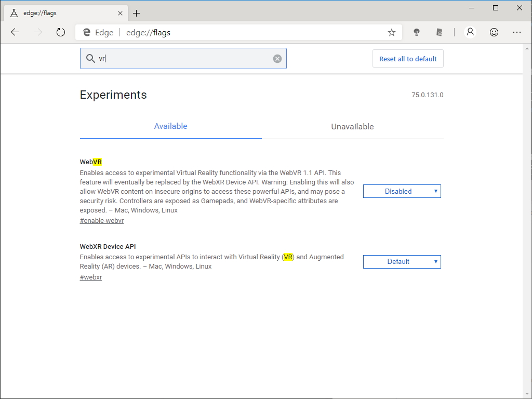Open the user profile menu
This screenshot has height=399, width=532.
coord(470,32)
